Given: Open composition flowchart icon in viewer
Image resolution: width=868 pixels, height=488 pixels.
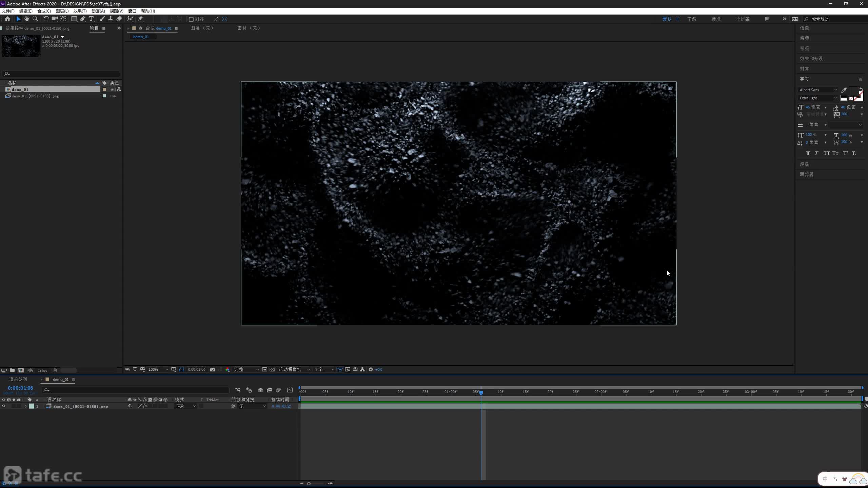Looking at the screenshot, I should point(362,369).
